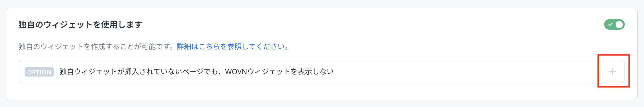Click the empty middle of the option row
The width and height of the screenshot is (644, 107).
tap(470, 72)
